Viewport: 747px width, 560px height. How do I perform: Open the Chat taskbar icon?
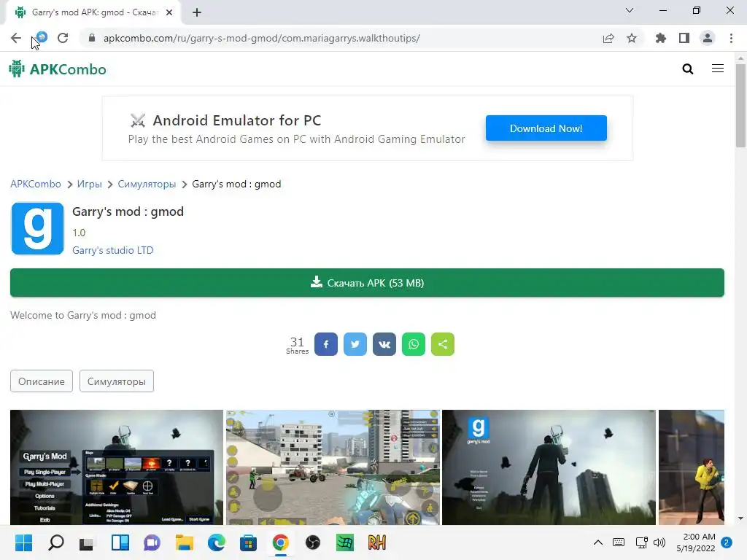click(152, 542)
